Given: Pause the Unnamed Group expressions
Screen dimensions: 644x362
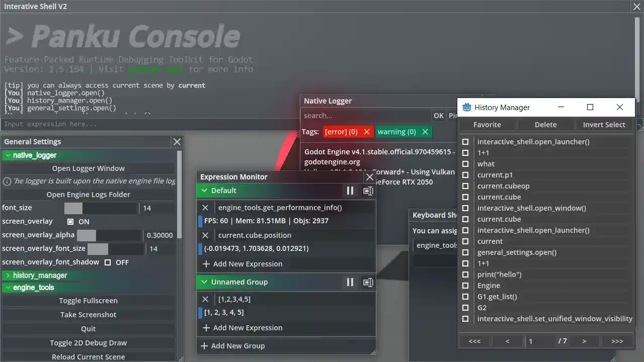Looking at the screenshot, I should pyautogui.click(x=350, y=282).
